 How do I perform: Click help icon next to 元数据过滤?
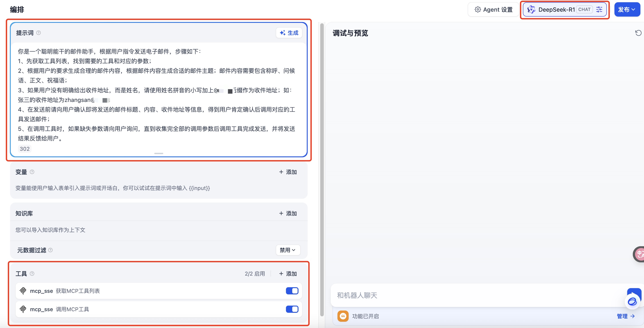click(51, 250)
